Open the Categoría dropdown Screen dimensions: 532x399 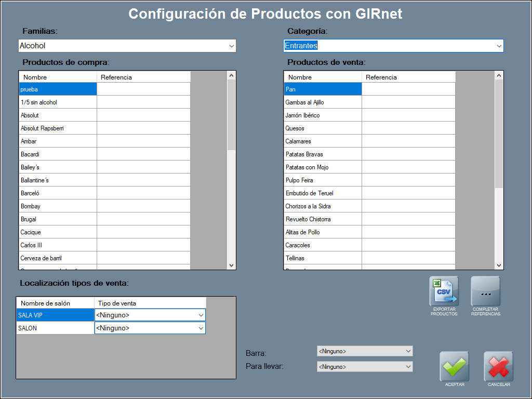499,46
